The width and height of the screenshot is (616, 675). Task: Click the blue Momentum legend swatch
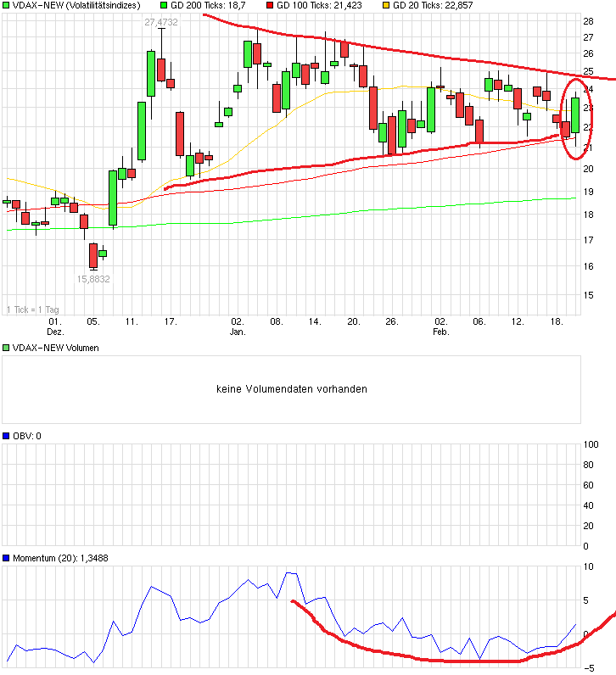click(6, 558)
